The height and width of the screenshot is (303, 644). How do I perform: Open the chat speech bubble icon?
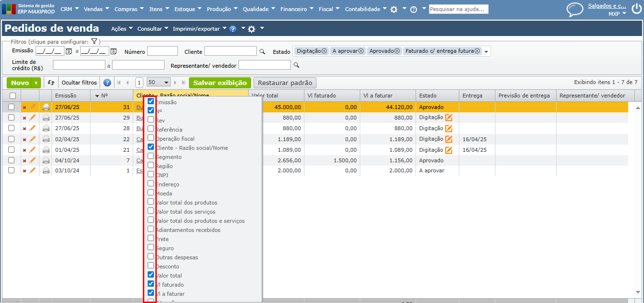click(574, 10)
